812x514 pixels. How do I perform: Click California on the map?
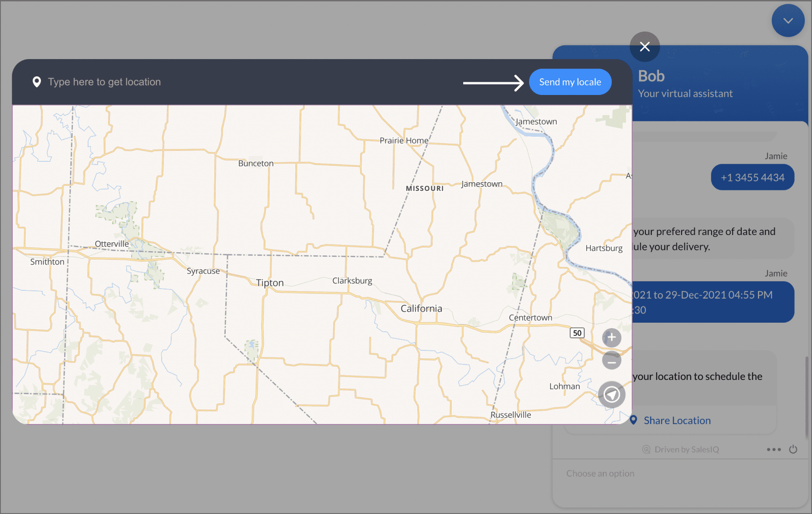[421, 309]
